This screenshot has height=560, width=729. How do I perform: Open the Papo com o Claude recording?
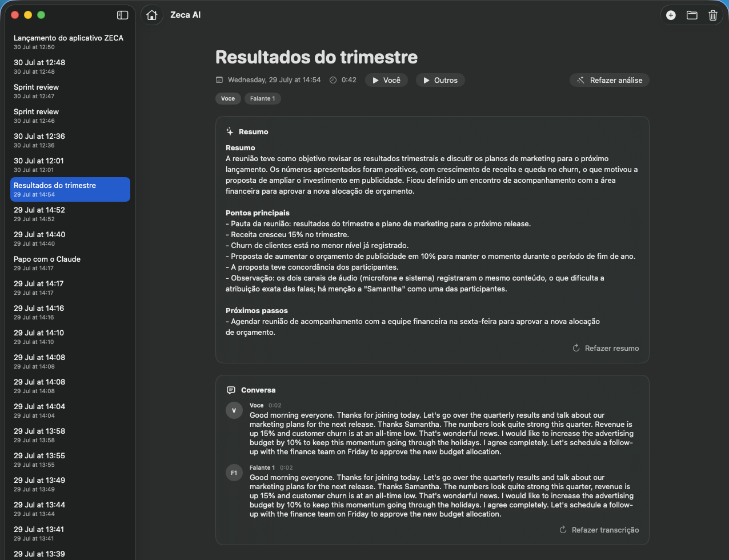(70, 263)
